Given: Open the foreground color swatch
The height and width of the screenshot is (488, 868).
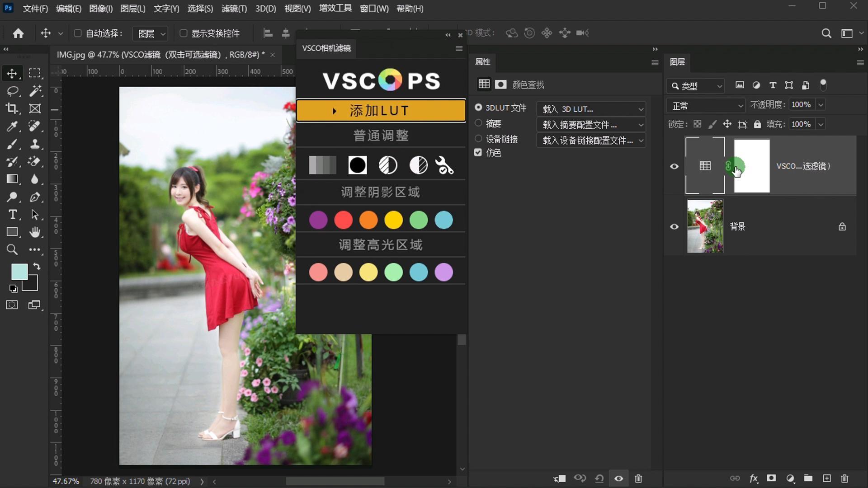Looking at the screenshot, I should [19, 272].
